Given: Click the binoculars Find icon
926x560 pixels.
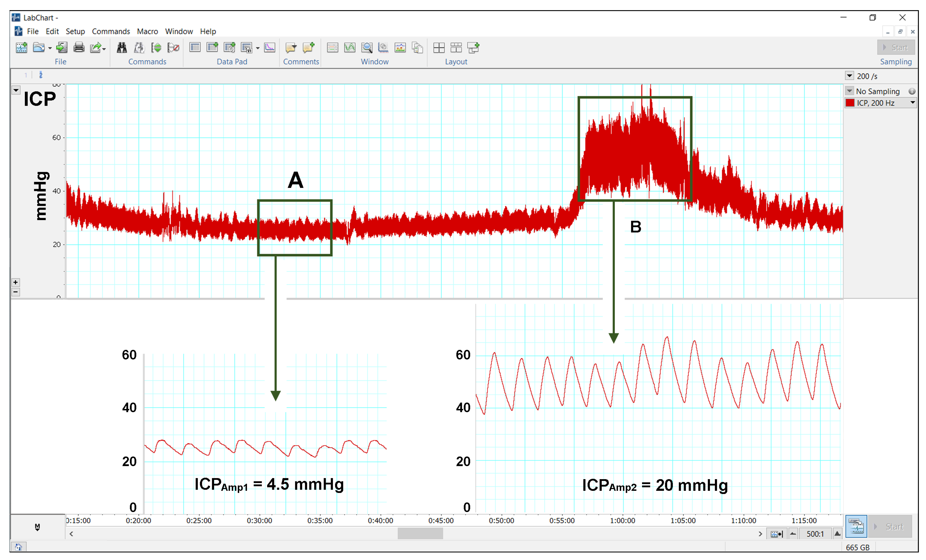Looking at the screenshot, I should pyautogui.click(x=121, y=48).
